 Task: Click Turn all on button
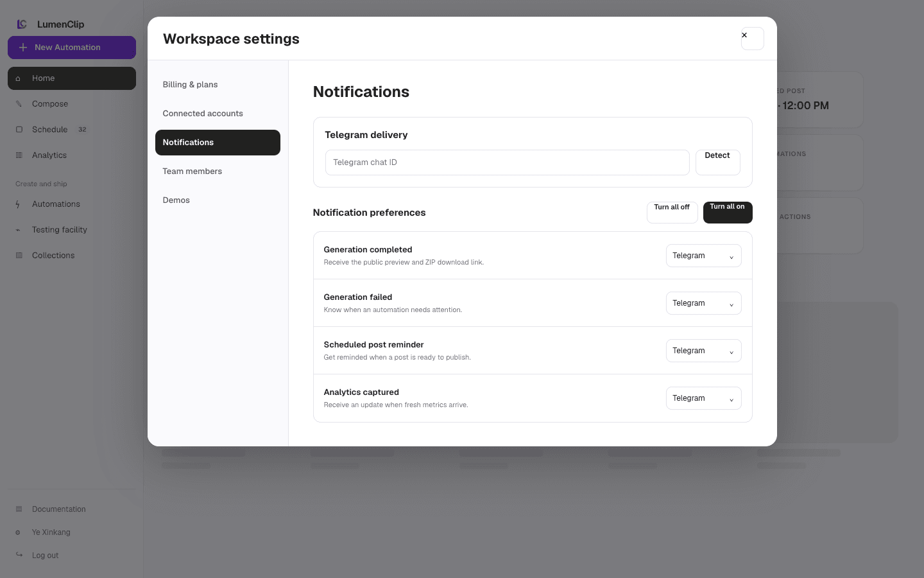pos(728,213)
